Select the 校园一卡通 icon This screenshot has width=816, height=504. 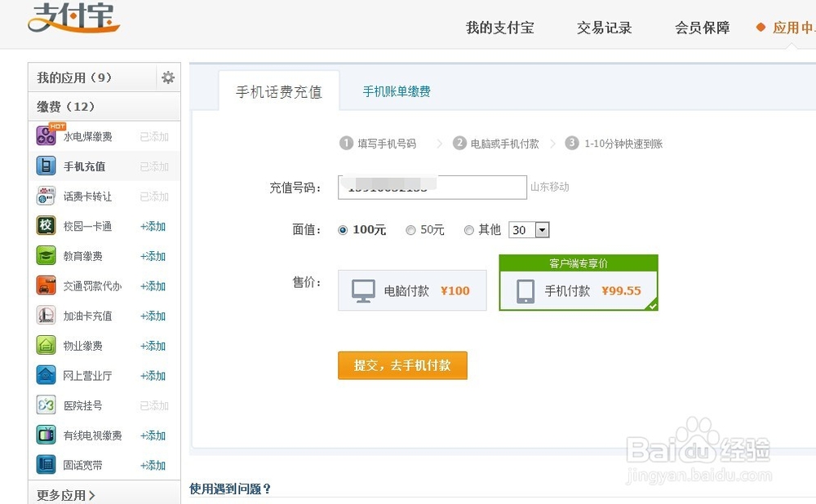[47, 226]
